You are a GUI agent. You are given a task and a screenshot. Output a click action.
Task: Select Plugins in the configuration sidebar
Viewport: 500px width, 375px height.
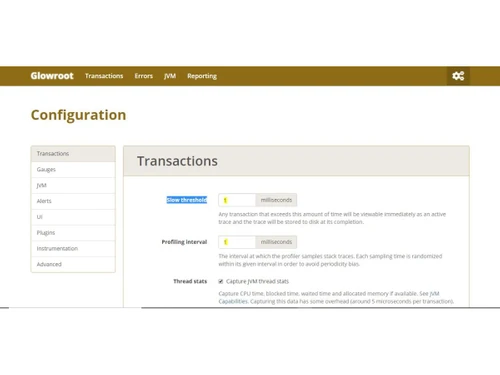(73, 233)
